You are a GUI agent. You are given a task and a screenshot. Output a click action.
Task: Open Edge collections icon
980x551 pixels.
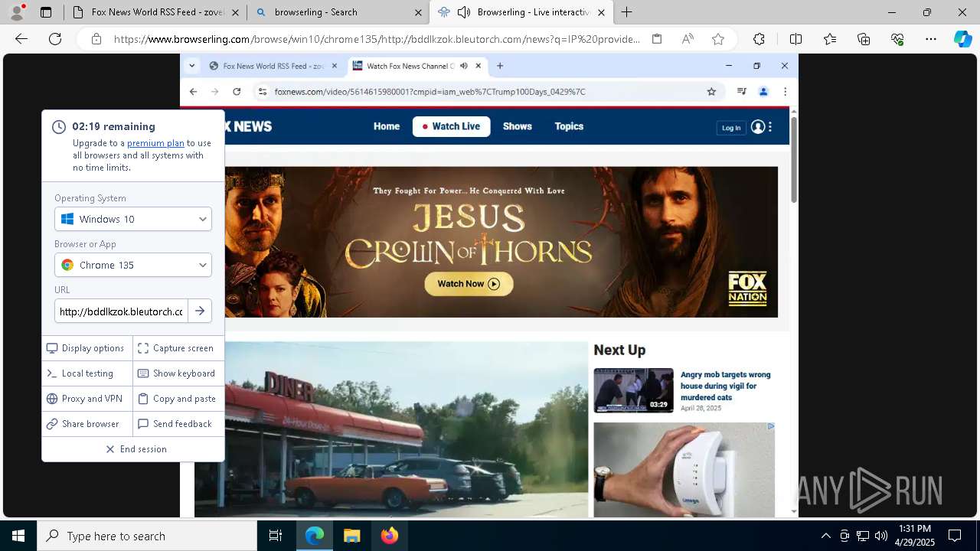click(x=864, y=39)
